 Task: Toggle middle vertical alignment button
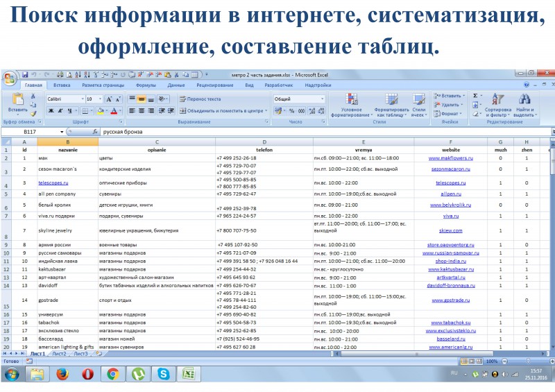(x=142, y=99)
